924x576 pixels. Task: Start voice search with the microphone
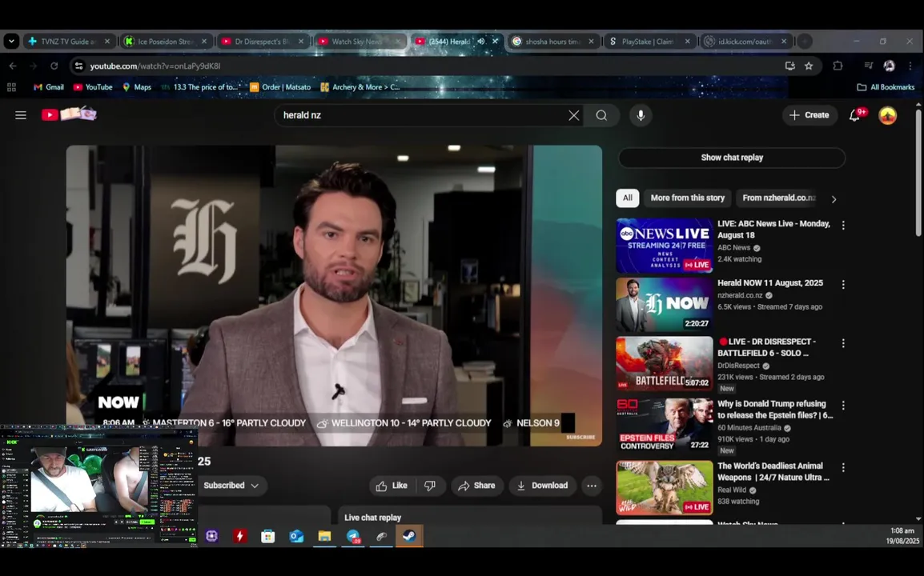tap(641, 115)
